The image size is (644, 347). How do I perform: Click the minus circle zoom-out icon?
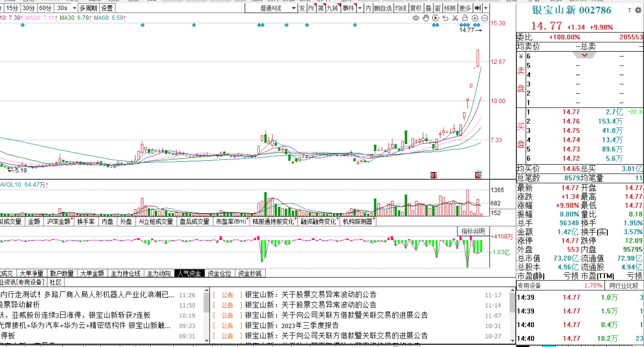coord(485,18)
